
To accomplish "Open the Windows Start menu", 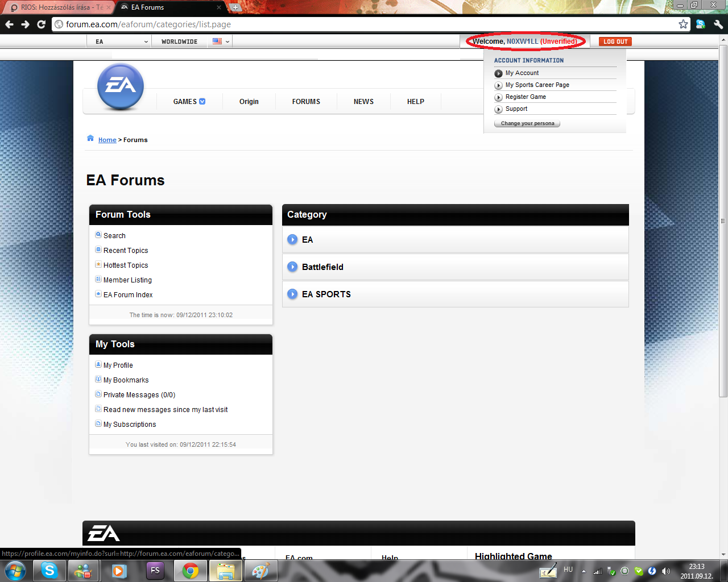I will [15, 571].
